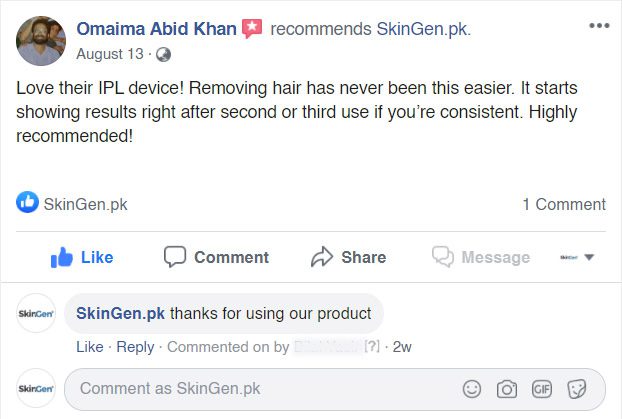The height and width of the screenshot is (419, 622).
Task: Post a GIF in the comment
Action: 541,389
